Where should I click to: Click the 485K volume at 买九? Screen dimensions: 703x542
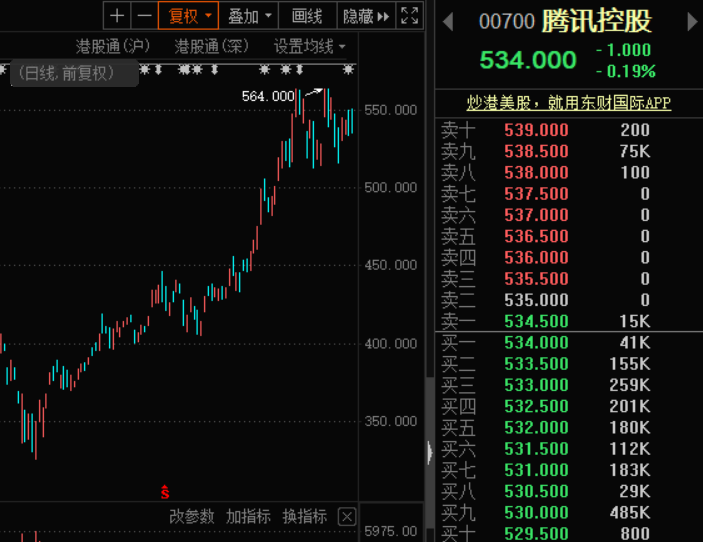pos(630,512)
